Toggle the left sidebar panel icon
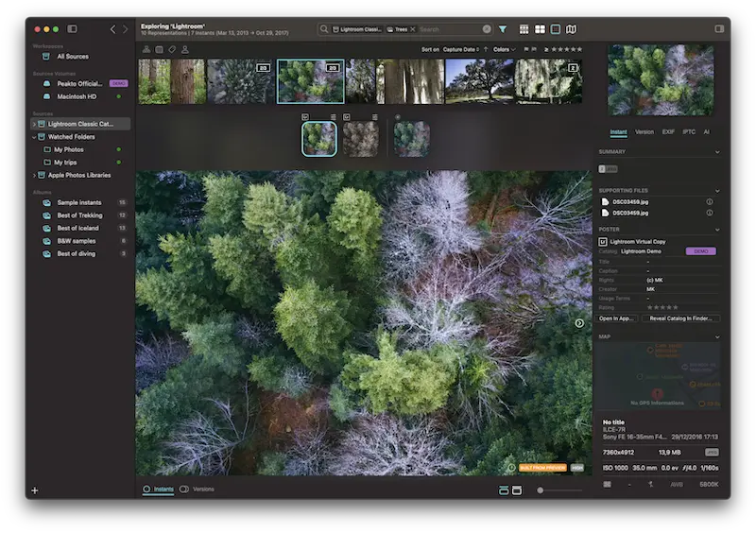Image resolution: width=756 pixels, height=533 pixels. tap(72, 29)
